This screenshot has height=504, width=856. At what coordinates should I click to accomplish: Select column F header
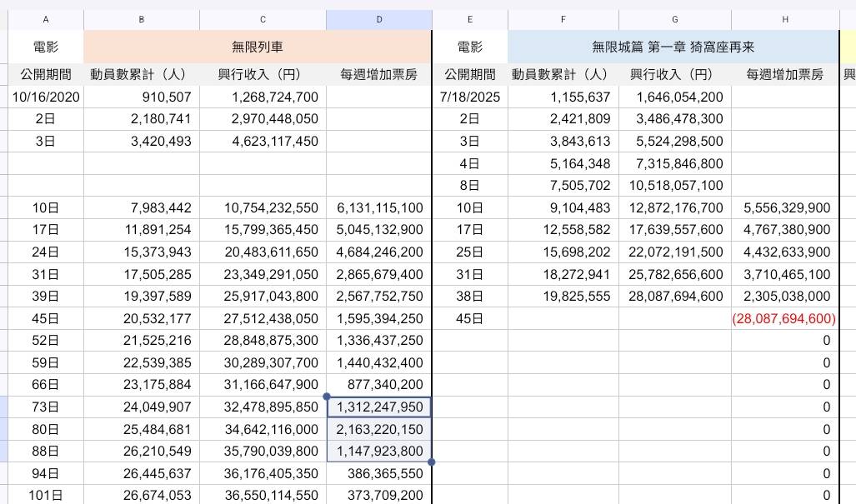[x=563, y=20]
